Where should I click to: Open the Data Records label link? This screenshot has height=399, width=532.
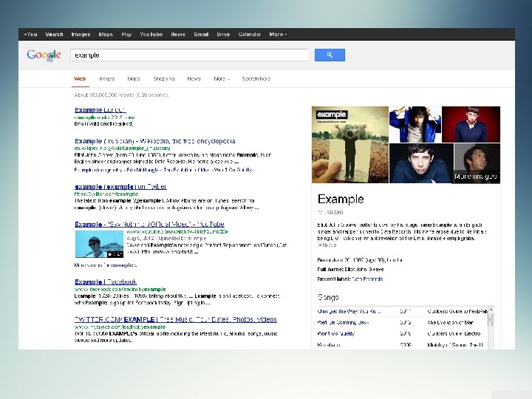(x=367, y=279)
